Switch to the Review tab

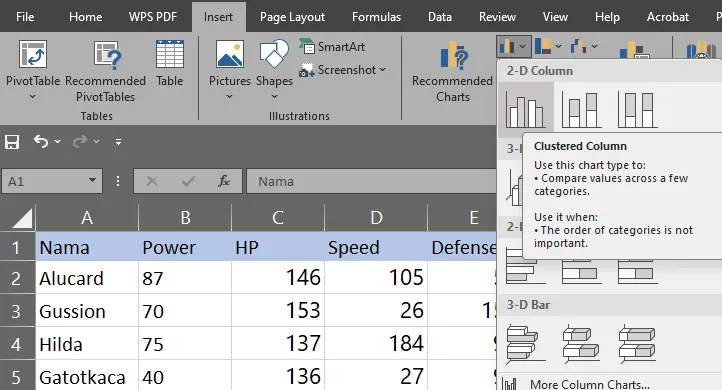click(497, 17)
